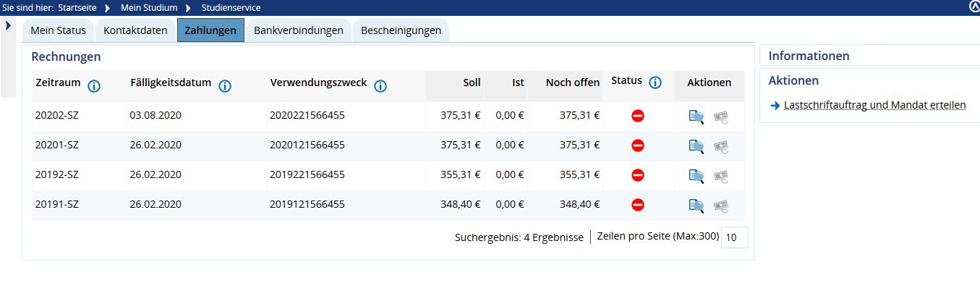View invoice details for 20192-SZ
The image size is (980, 283).
click(x=696, y=176)
